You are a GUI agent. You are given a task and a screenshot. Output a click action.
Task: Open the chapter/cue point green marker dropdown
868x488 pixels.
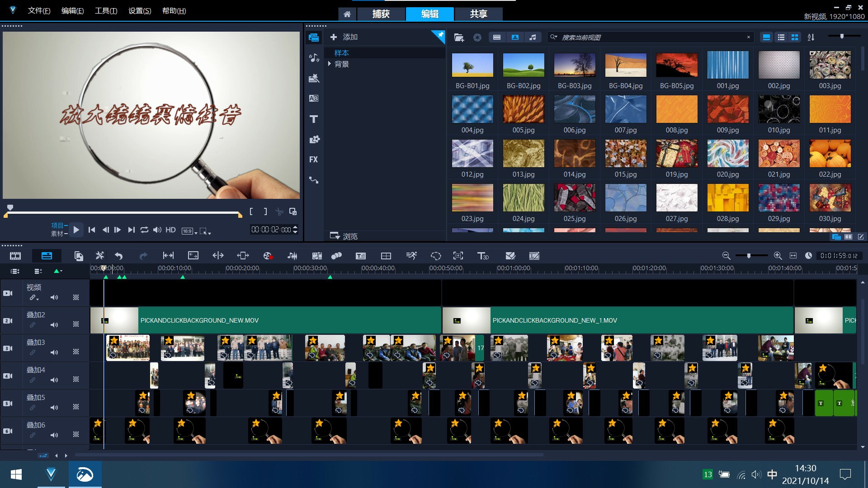point(58,271)
